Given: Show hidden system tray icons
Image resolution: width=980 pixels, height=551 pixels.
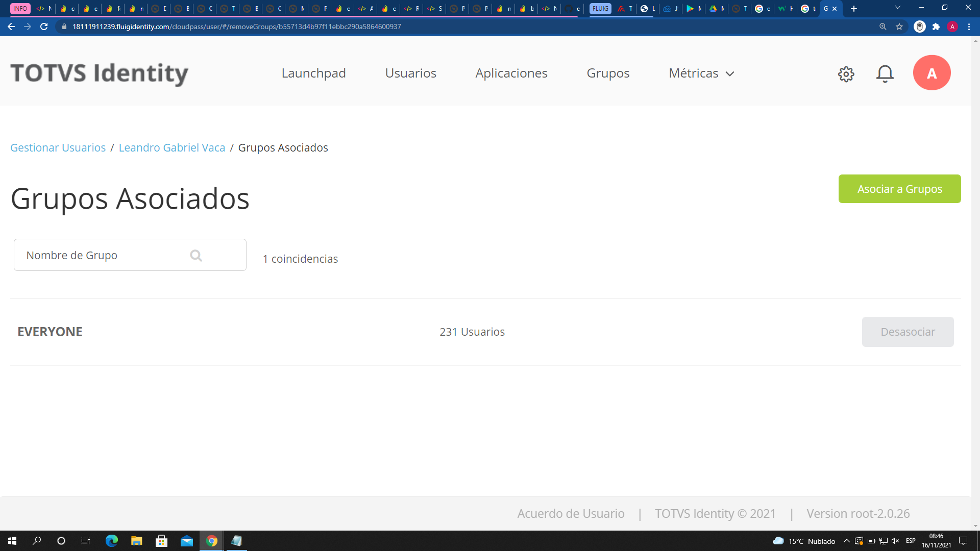Looking at the screenshot, I should 846,541.
